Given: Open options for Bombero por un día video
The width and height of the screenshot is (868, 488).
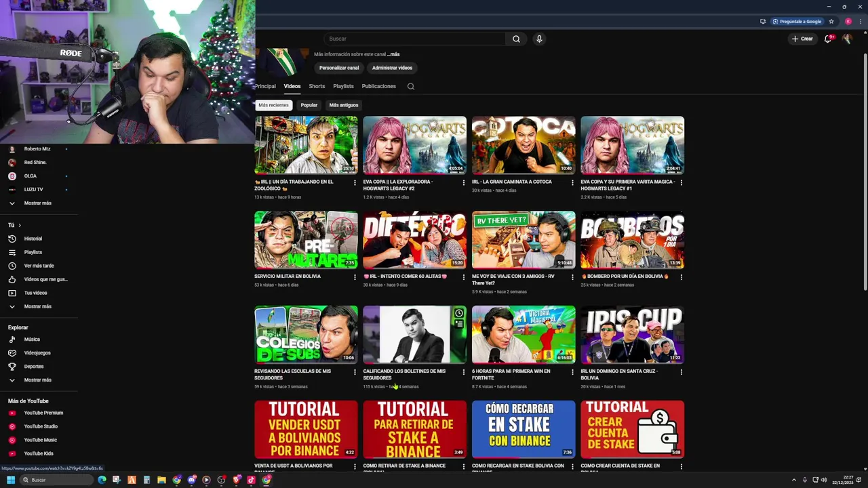Looking at the screenshot, I should [681, 277].
